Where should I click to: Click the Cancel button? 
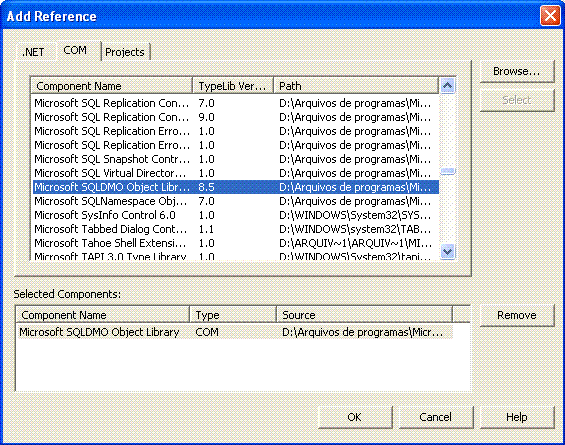435,417
